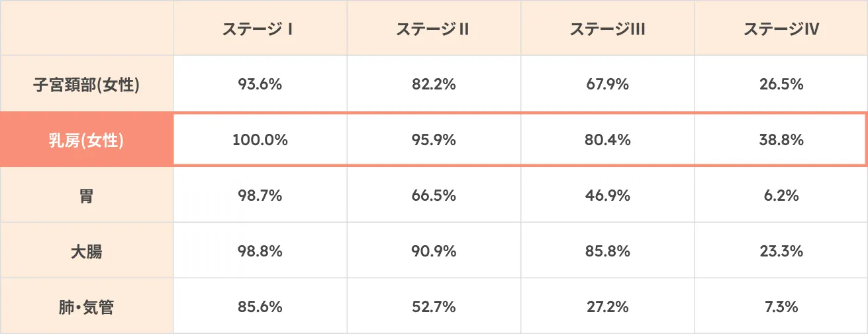868x334 pixels.
Task: Select the 67.9% cell under ステージIII
Action: coord(607,85)
